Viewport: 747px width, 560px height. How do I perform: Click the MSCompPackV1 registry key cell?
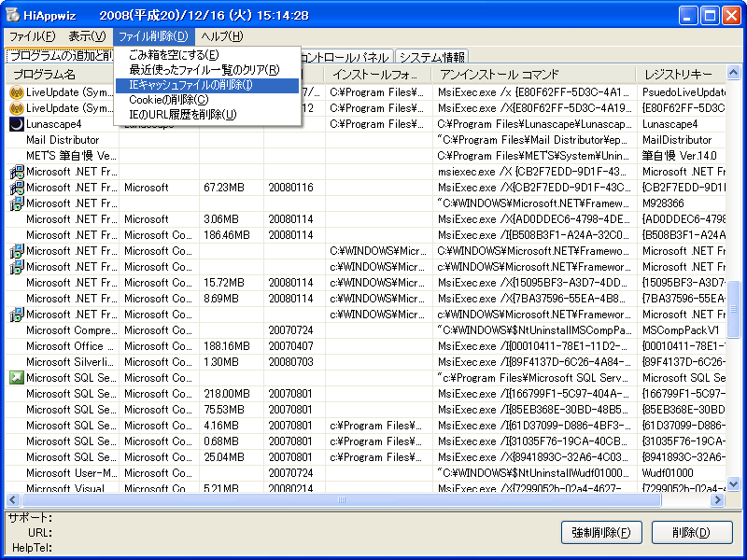tap(681, 330)
